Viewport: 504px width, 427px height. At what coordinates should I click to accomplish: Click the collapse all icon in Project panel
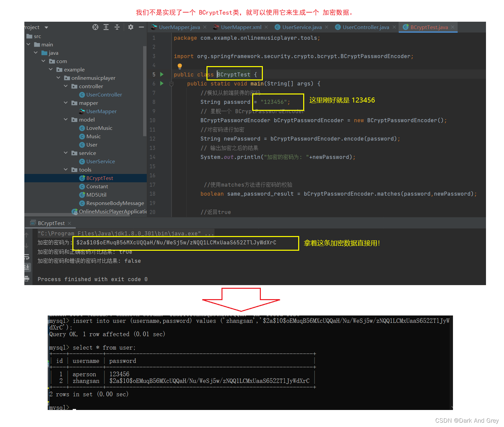(x=117, y=27)
